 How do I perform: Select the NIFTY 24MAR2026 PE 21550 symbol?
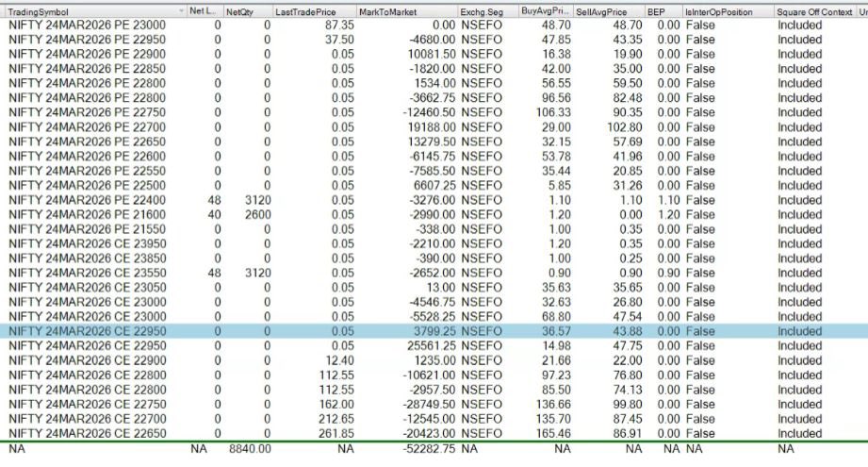87,229
